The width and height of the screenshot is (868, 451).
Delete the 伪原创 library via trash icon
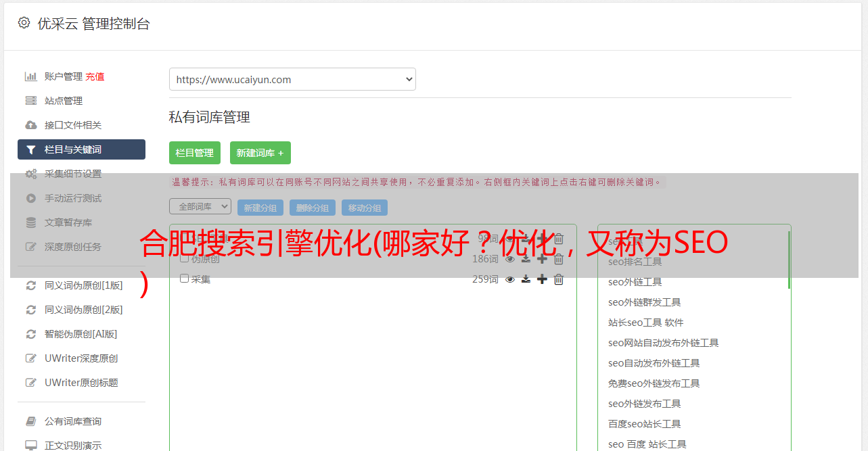(559, 259)
